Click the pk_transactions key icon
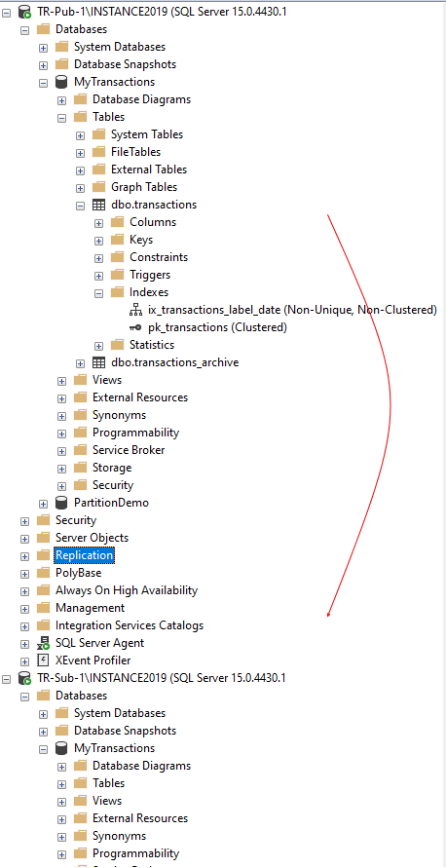Screen dimensions: 446x868 [135, 327]
